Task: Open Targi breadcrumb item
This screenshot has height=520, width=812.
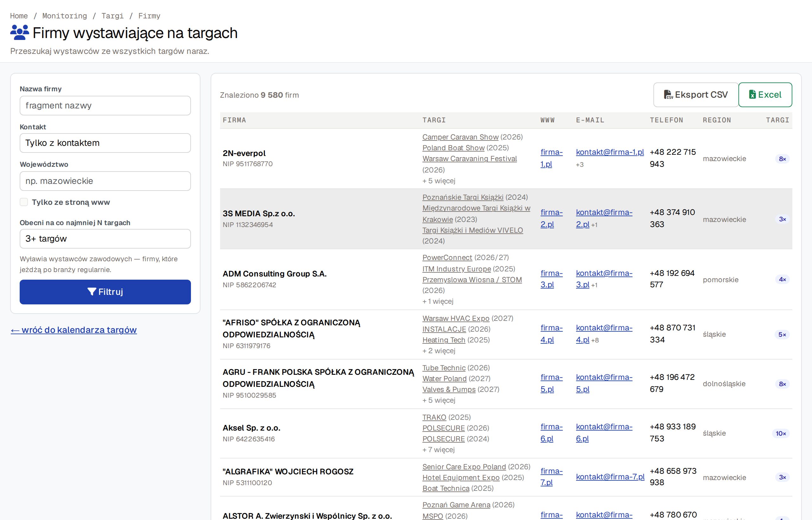Action: point(113,16)
